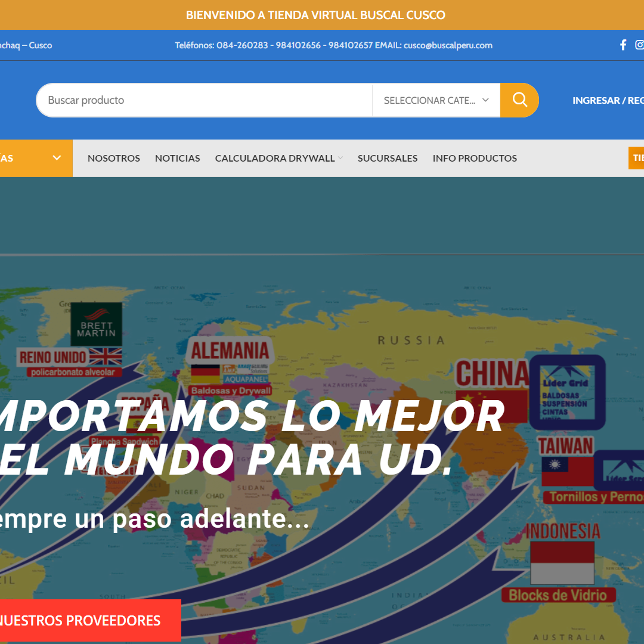Click the German flag under Alemania
This screenshot has height=644, width=644.
(205, 374)
